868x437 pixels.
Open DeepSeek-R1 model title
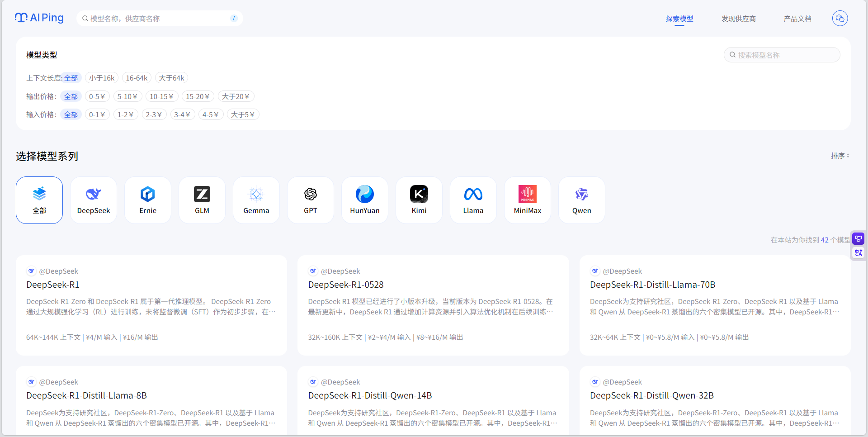(x=53, y=285)
